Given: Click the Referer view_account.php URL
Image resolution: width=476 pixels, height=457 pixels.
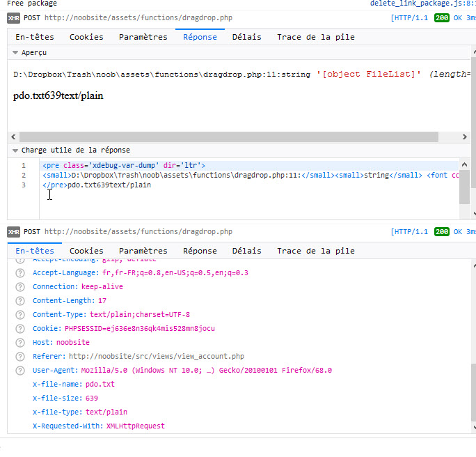Looking at the screenshot, I should 157,357.
